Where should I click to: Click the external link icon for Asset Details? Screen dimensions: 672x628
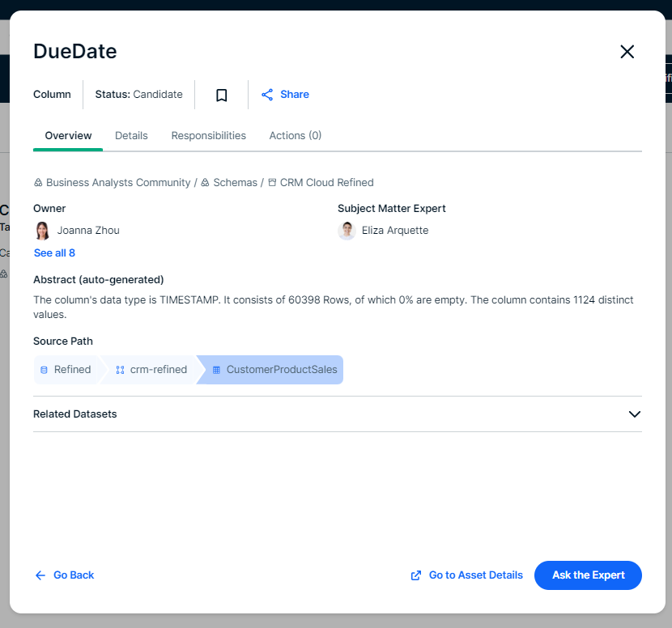(416, 575)
